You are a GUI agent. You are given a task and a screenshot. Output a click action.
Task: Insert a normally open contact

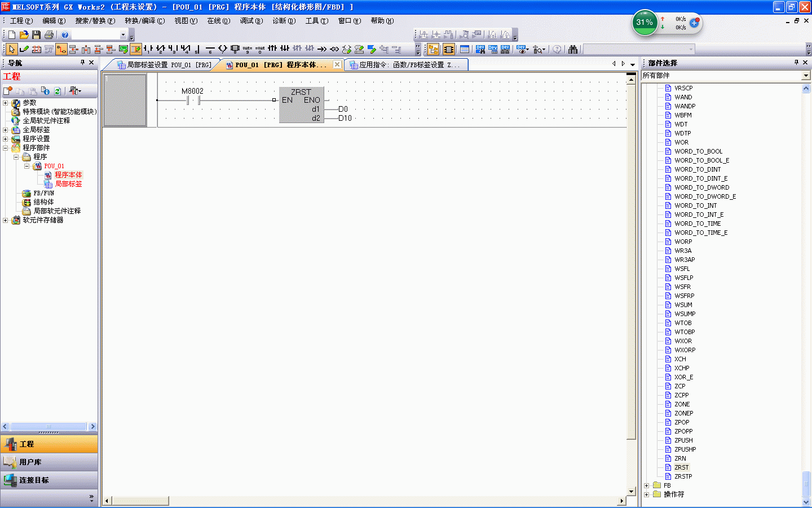(x=148, y=50)
